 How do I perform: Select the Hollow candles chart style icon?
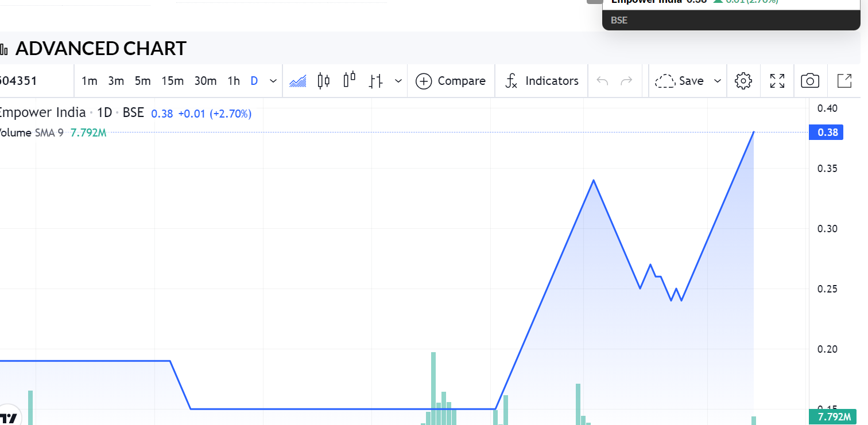(x=350, y=81)
